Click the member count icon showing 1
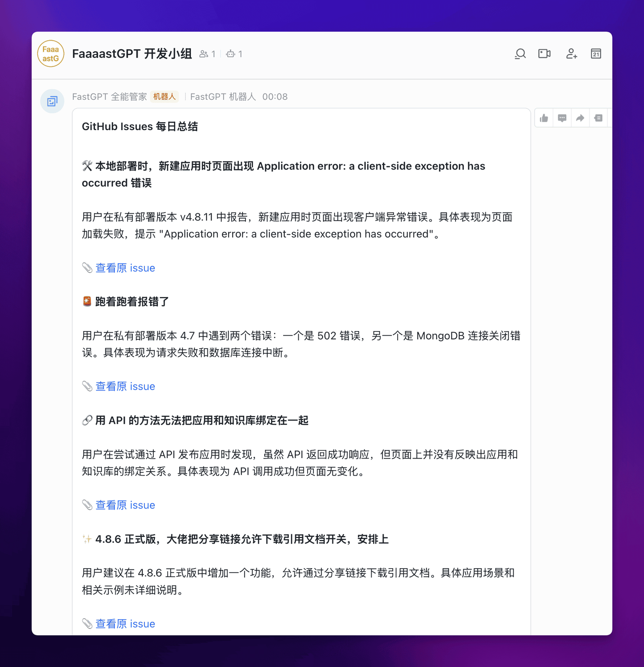The width and height of the screenshot is (644, 667). (x=207, y=54)
